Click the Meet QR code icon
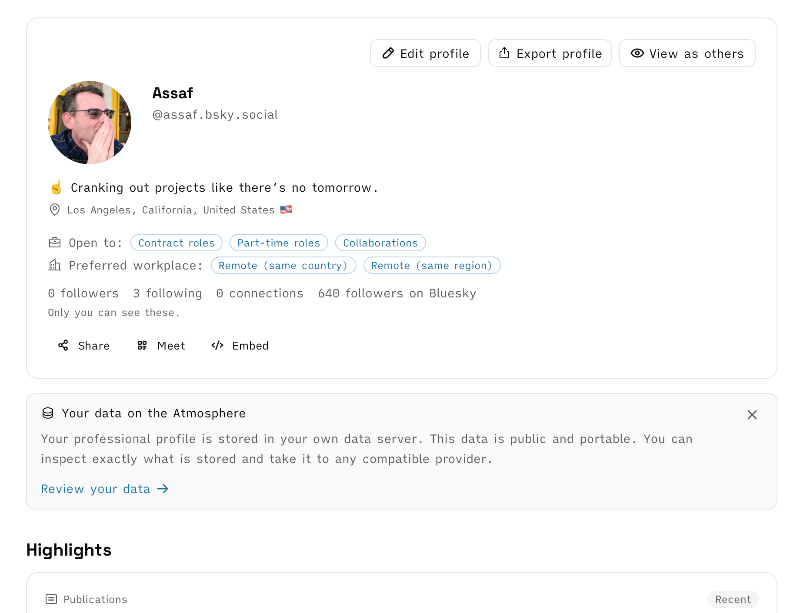 click(142, 346)
